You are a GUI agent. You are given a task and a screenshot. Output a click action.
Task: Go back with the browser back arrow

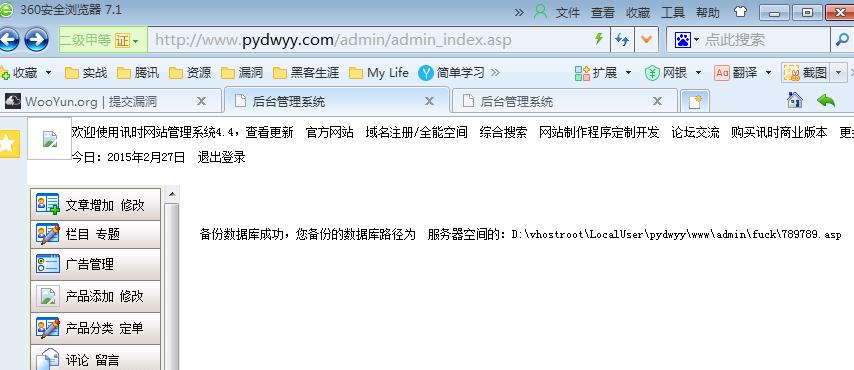pyautogui.click(x=8, y=40)
